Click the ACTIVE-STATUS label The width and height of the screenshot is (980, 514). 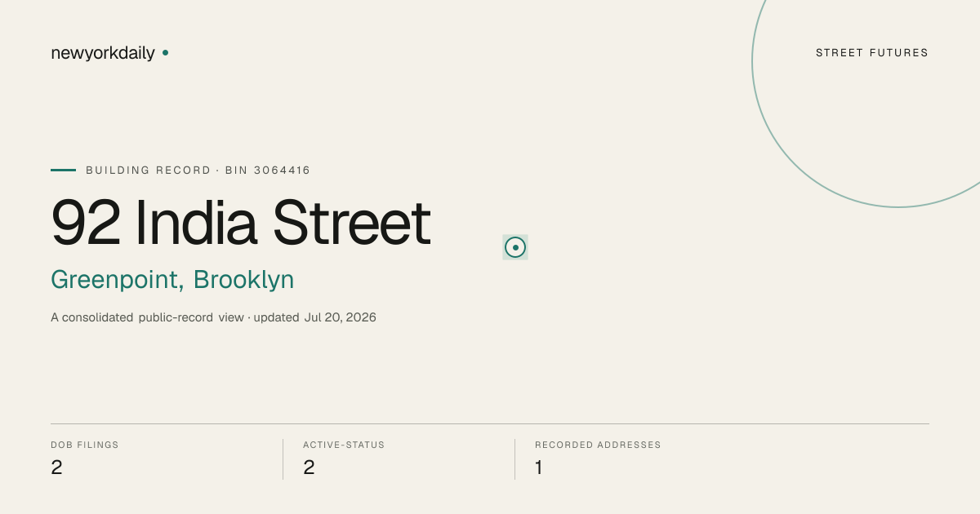344,445
